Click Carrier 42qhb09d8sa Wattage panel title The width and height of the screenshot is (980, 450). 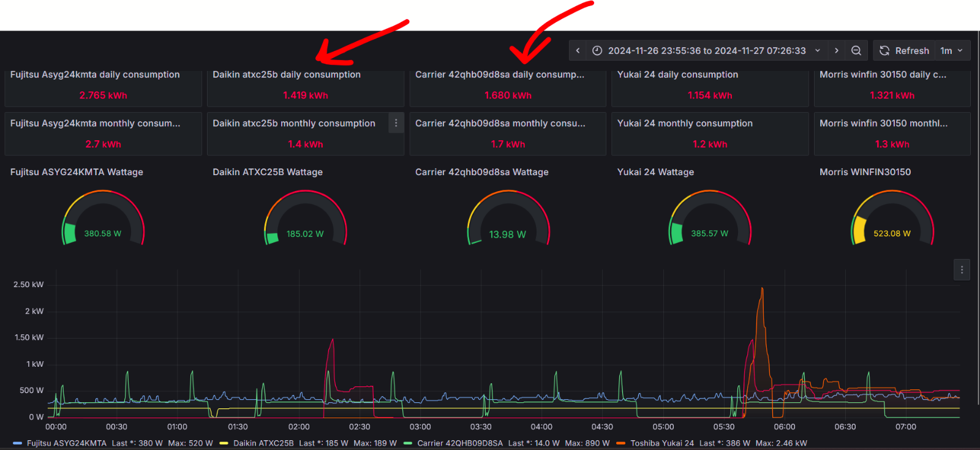pos(482,173)
